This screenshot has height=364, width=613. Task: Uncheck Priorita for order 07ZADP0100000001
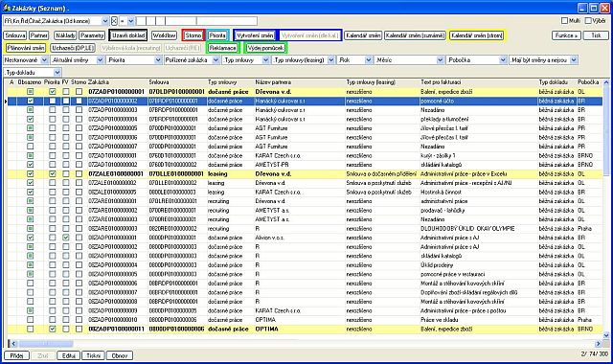click(53, 92)
